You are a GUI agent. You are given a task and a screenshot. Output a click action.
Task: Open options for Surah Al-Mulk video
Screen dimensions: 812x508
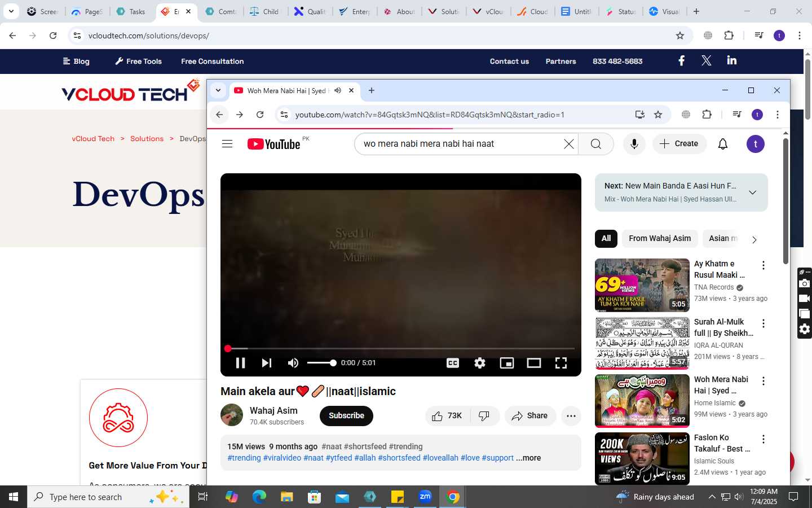(x=764, y=323)
